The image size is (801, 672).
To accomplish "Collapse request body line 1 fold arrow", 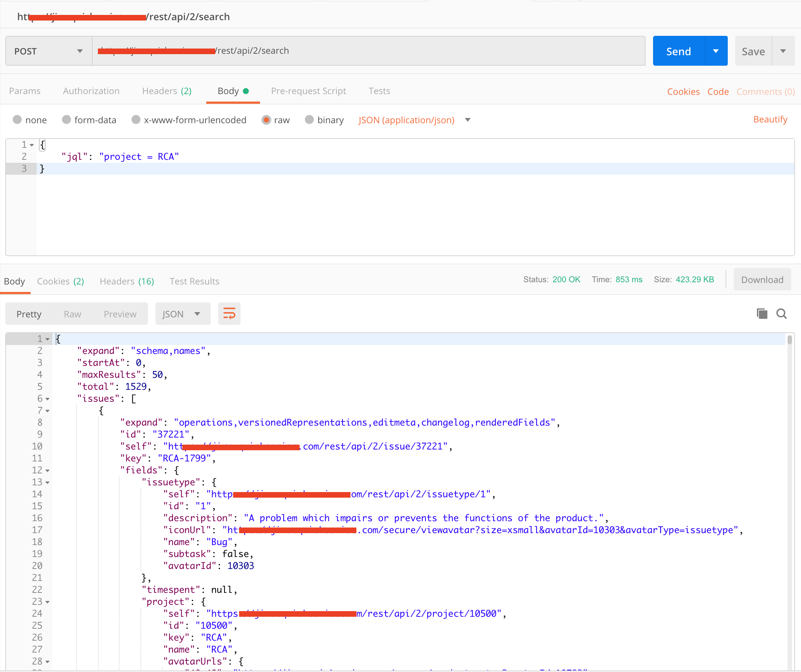I will [x=32, y=145].
